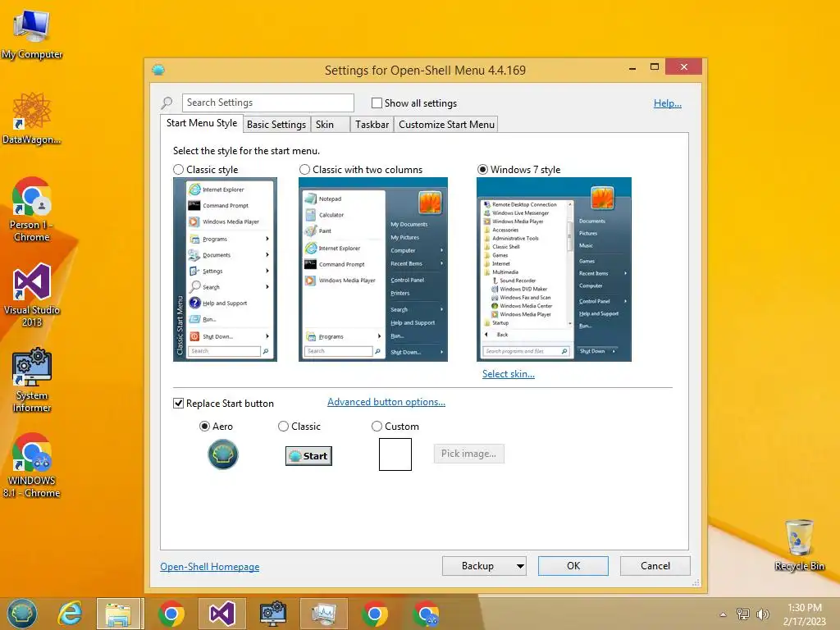
Task: Choose the Custom button radio option
Action: click(377, 427)
